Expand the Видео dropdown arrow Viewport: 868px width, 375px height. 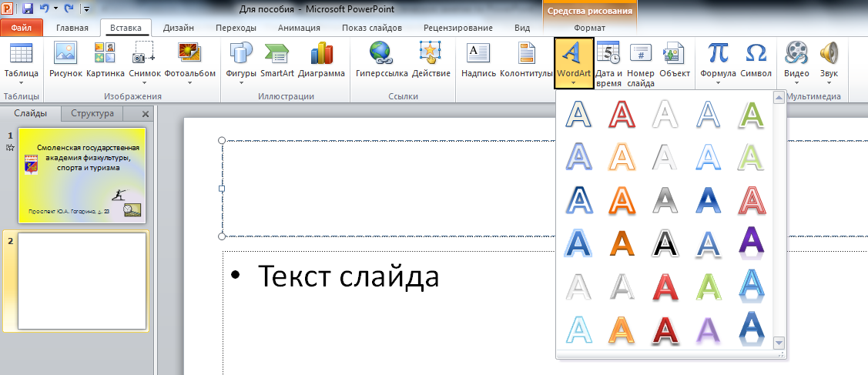click(796, 83)
